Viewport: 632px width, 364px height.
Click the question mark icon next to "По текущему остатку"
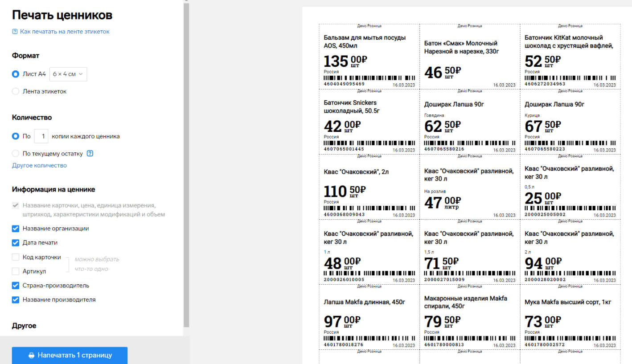point(90,154)
